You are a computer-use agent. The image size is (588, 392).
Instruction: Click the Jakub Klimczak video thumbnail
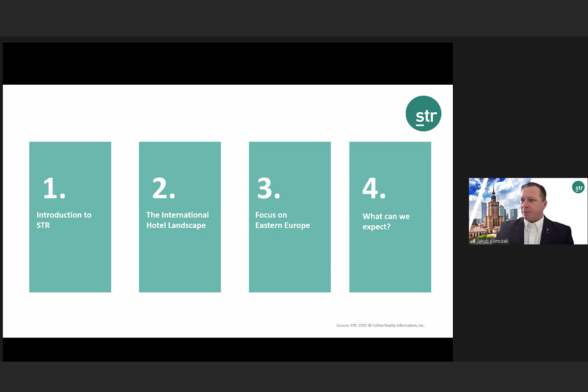coord(528,211)
